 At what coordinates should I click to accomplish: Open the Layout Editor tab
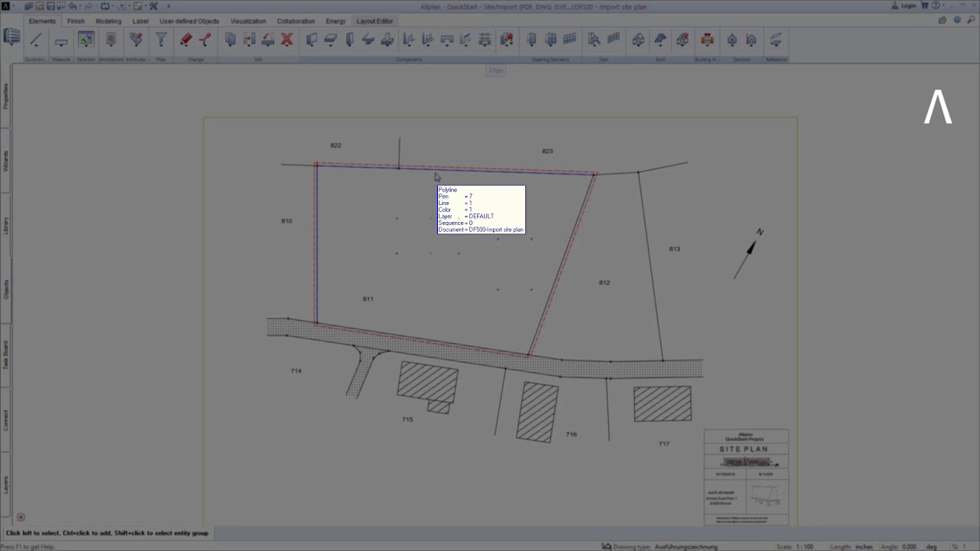(374, 21)
